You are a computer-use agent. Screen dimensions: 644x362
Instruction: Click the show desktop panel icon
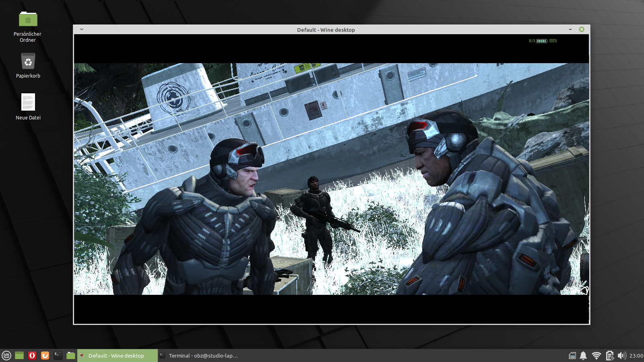coord(19,356)
